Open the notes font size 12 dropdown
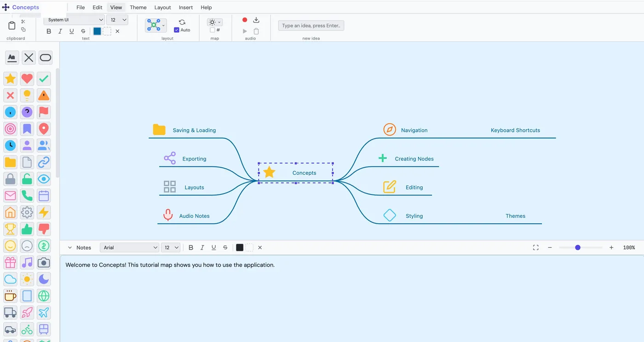This screenshot has width=644, height=342. [x=171, y=247]
